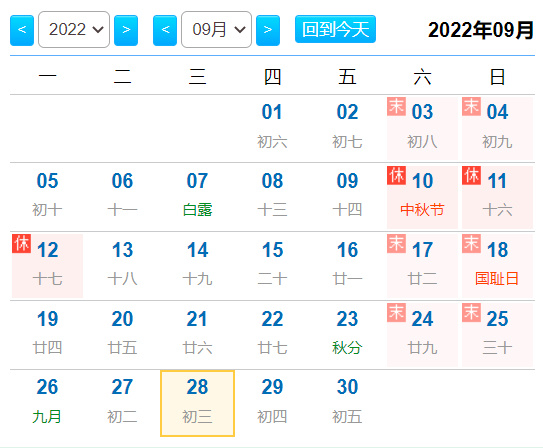543x448 pixels.
Task: Select September 18 国耻日
Action: tap(497, 266)
